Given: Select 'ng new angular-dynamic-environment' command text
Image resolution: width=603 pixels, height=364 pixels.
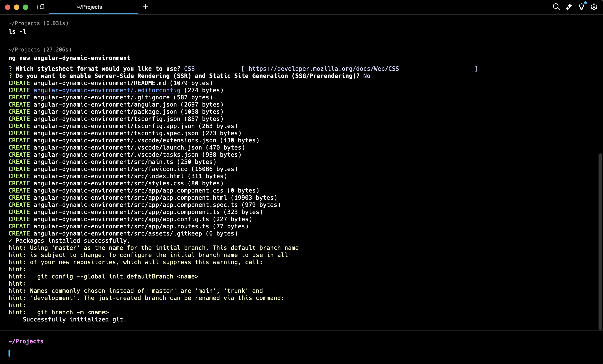Looking at the screenshot, I should click(69, 58).
